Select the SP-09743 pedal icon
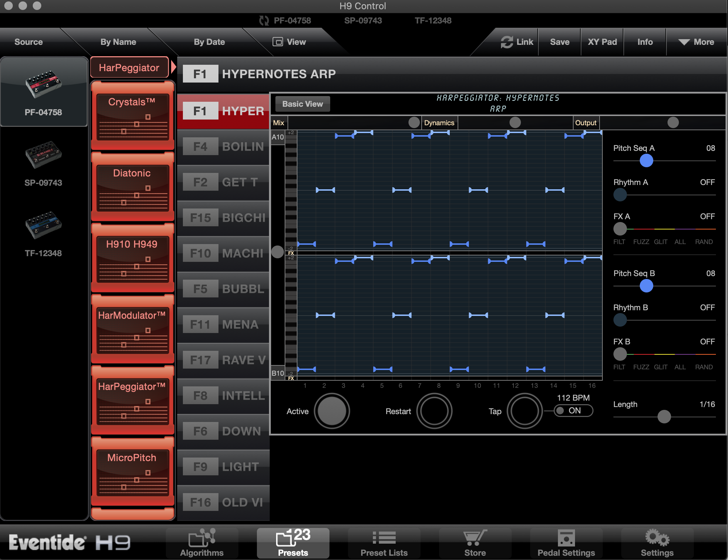Screen dimensions: 728x560 [43, 155]
